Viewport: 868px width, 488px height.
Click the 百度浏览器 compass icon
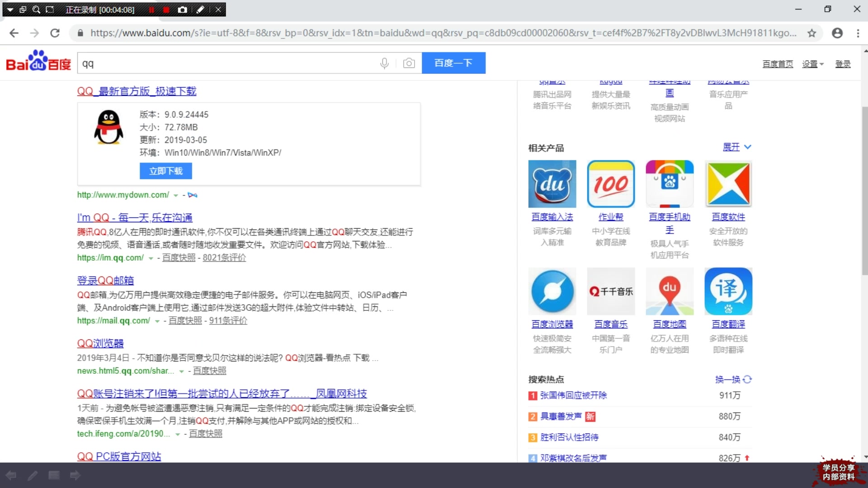[x=552, y=291]
